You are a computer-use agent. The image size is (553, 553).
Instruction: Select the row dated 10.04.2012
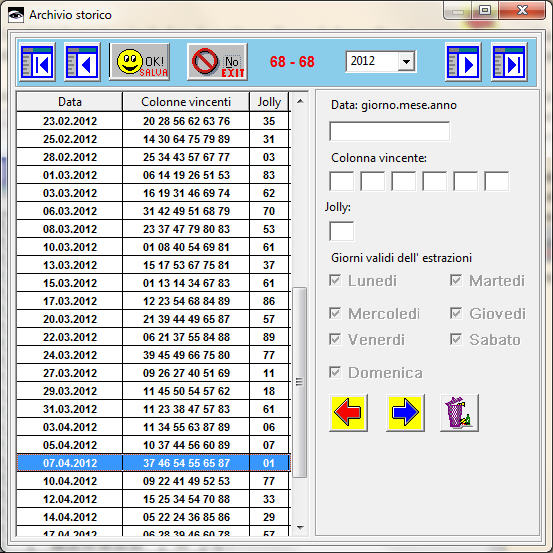(153, 481)
